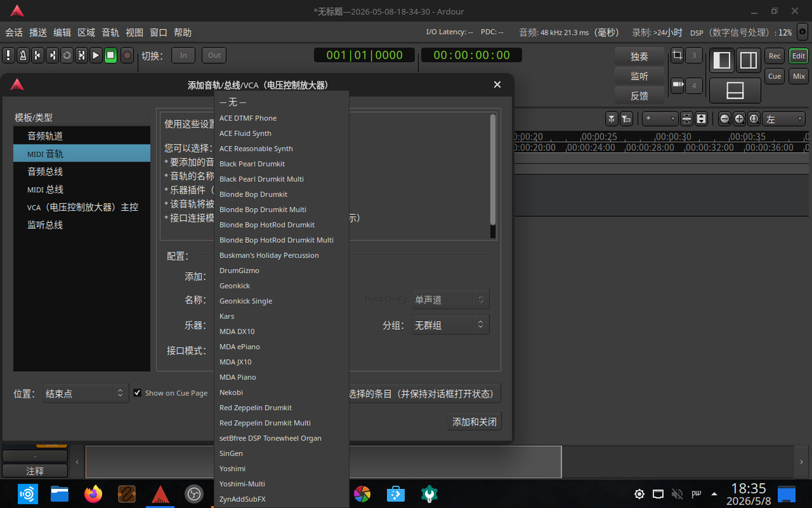Open the file manager from taskbar
This screenshot has width=812, height=508.
pos(59,494)
